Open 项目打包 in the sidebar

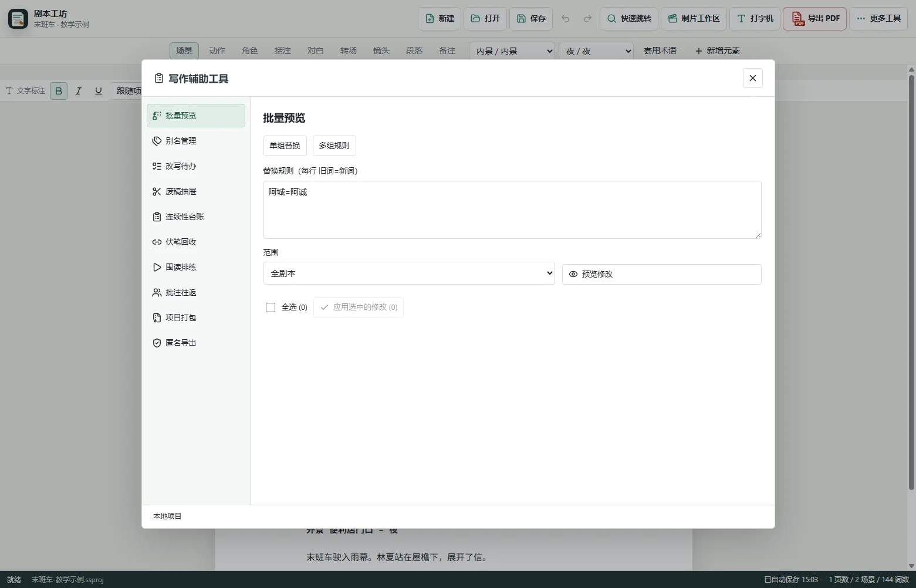point(196,317)
